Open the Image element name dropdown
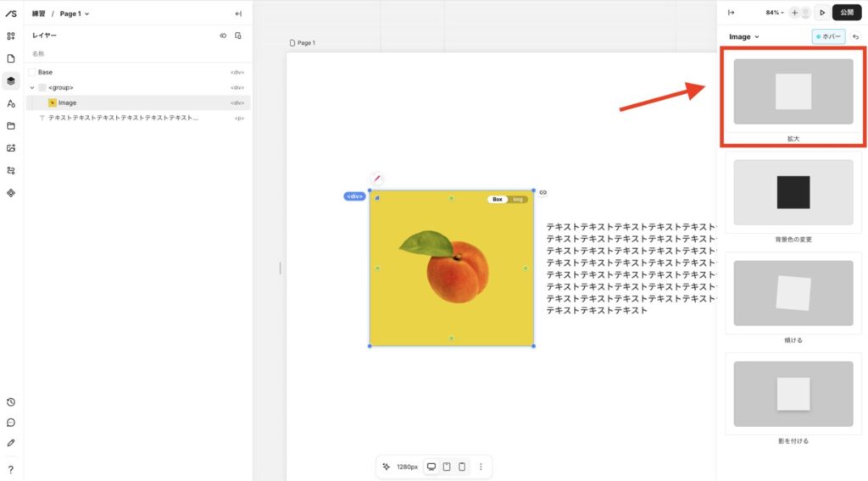 [x=744, y=36]
